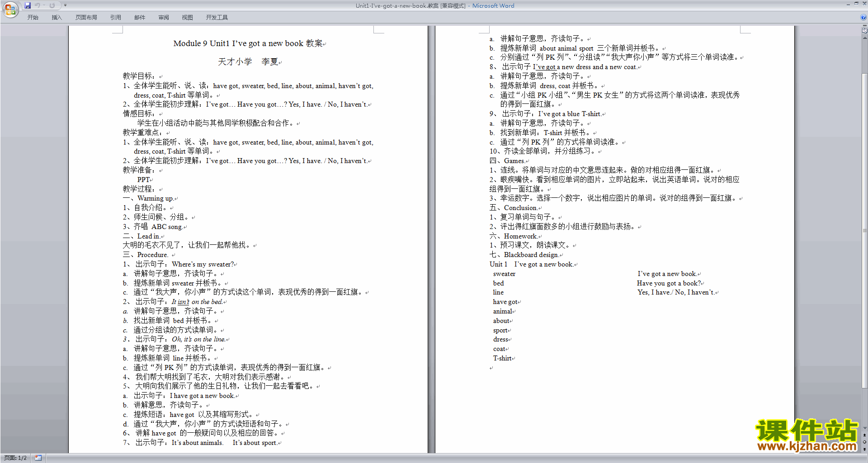Save the document with the floppy icon
This screenshot has width=868, height=463.
[x=28, y=5]
